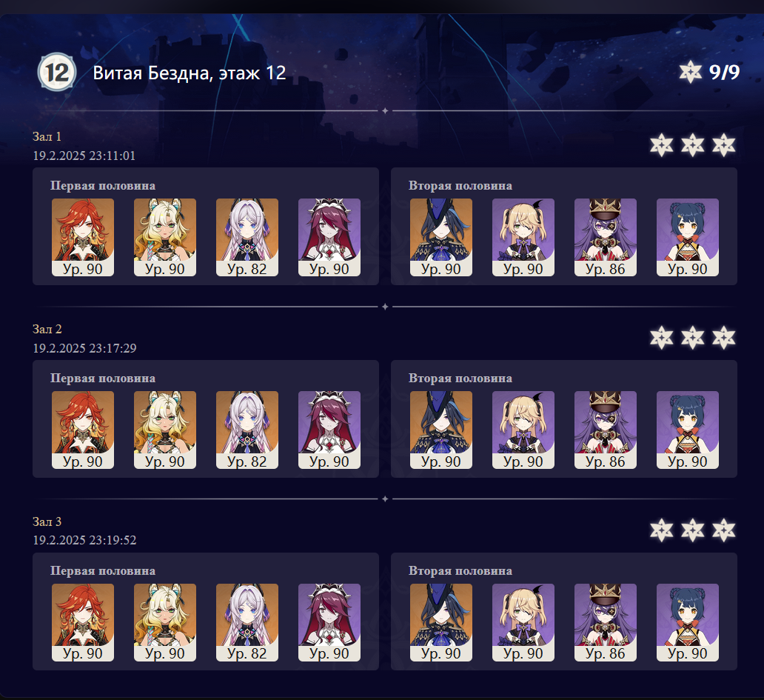
Task: Select red-haired character in Зал 1 first half
Action: pyautogui.click(x=83, y=237)
